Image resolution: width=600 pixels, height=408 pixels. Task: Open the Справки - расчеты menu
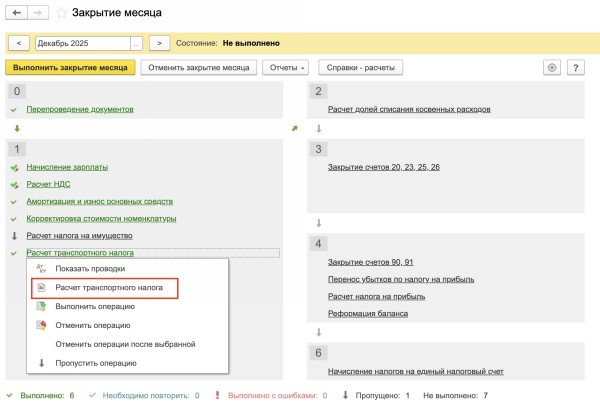[x=360, y=67]
